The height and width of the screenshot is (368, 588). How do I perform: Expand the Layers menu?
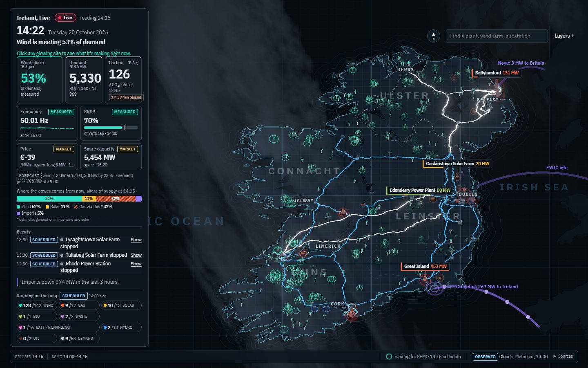564,36
